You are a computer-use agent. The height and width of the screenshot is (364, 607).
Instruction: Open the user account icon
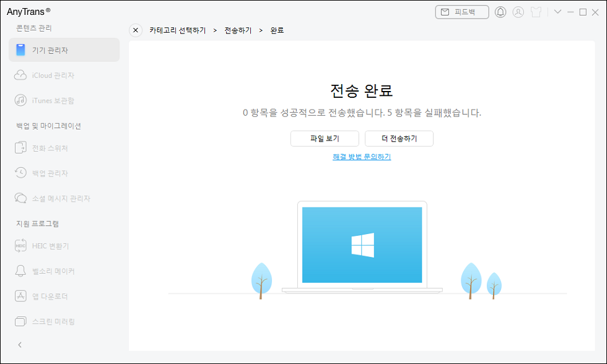pos(518,12)
